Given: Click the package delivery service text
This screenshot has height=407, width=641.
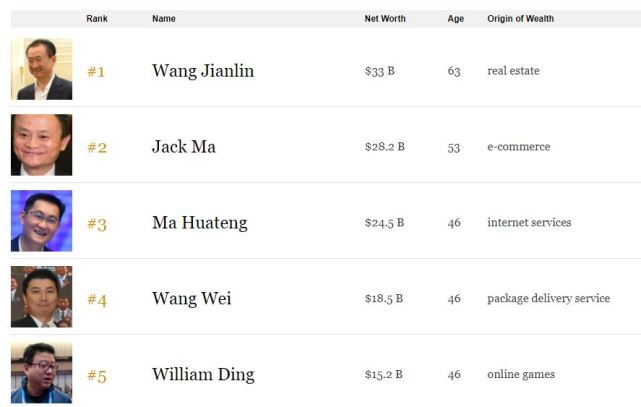Looking at the screenshot, I should click(548, 298).
